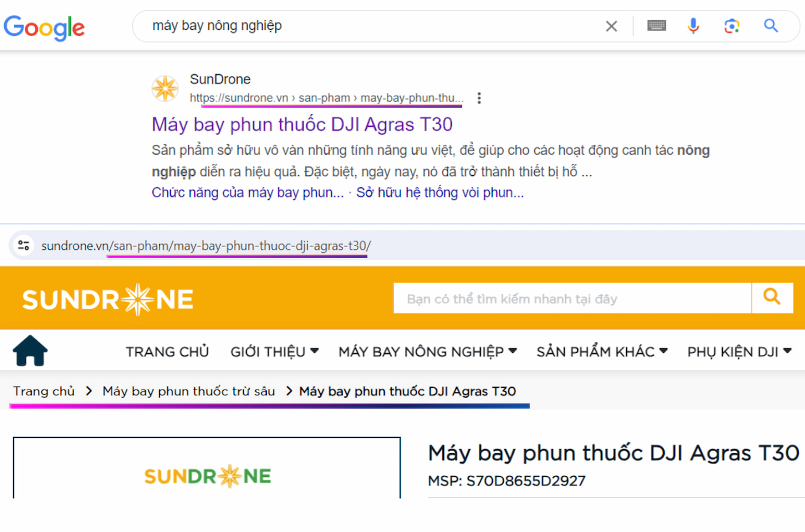The width and height of the screenshot is (805, 532).
Task: Click the SunDrone favicon in search result
Action: tap(165, 88)
